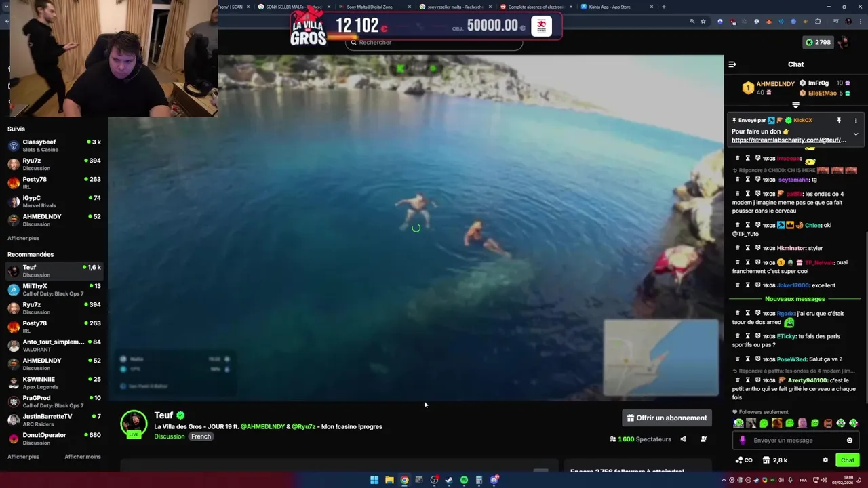Screen dimensions: 868x488
Task: Select the French language tag
Action: point(201,436)
